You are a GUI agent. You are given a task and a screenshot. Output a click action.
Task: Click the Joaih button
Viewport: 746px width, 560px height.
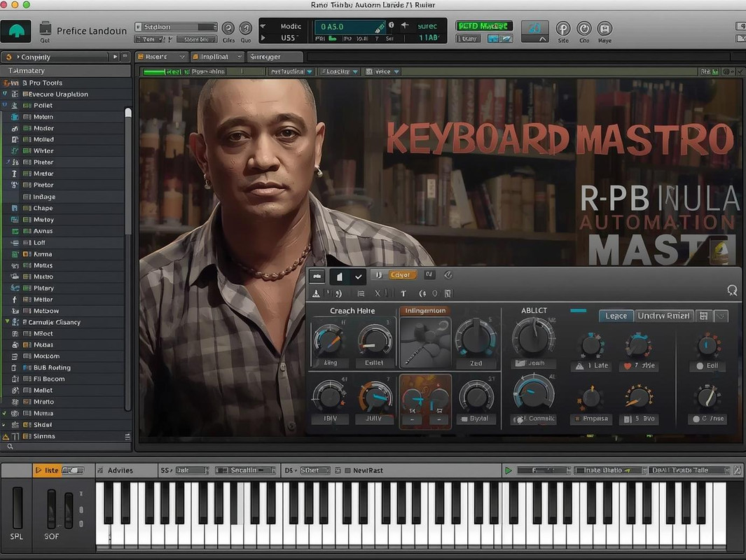tap(533, 363)
